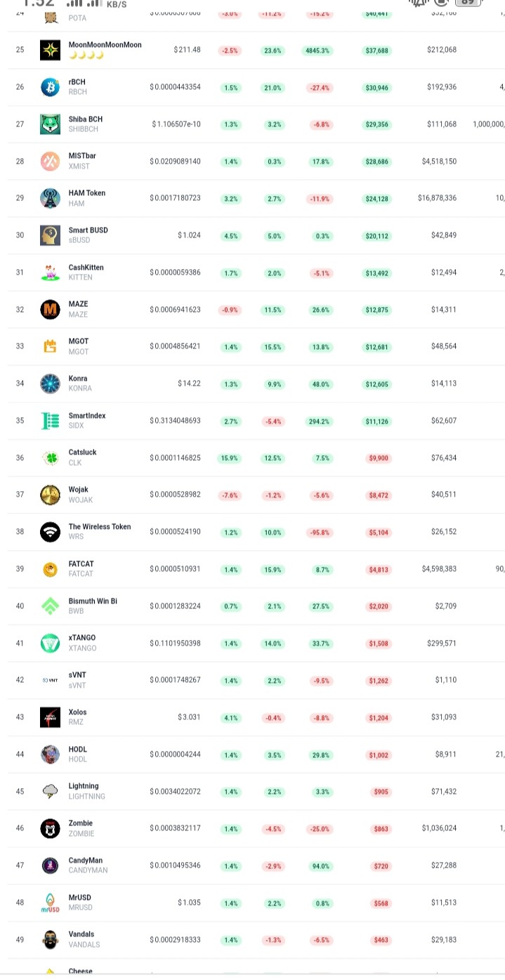Click the Zombie token icon

[50, 828]
